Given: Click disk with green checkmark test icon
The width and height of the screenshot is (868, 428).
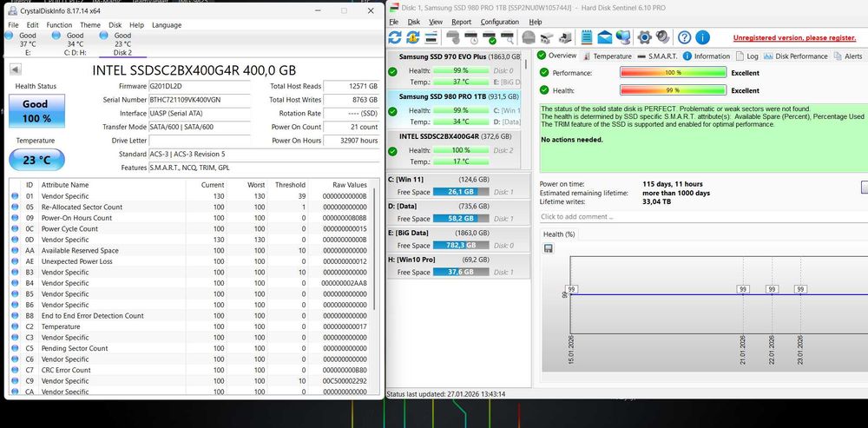Looking at the screenshot, I should click(x=490, y=37).
